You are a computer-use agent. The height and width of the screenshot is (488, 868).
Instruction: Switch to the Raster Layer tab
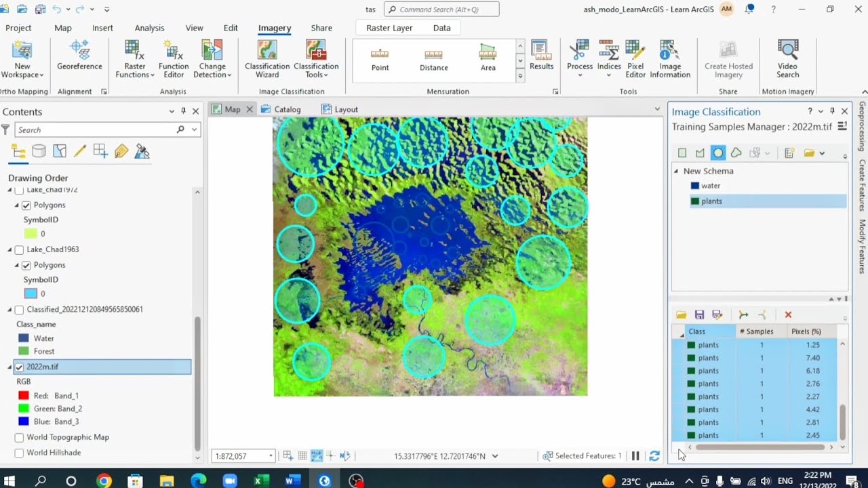point(389,28)
